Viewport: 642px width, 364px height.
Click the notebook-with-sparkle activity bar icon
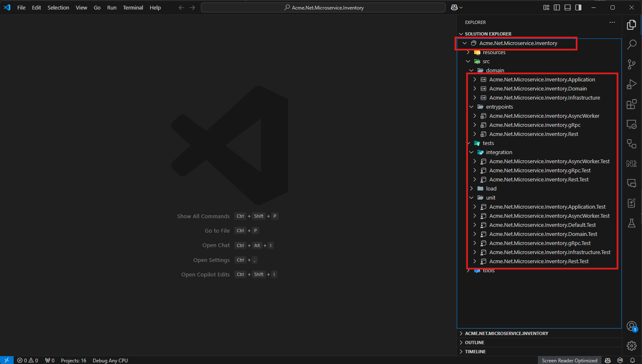[x=631, y=203]
